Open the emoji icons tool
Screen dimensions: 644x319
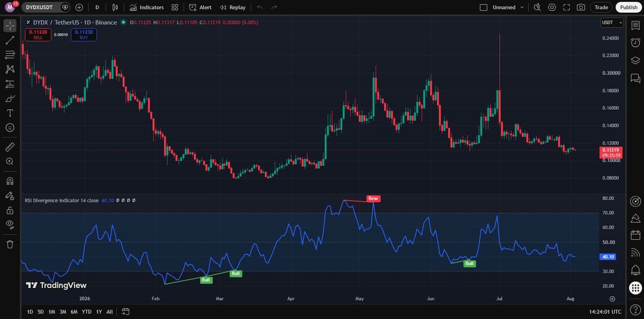10,128
